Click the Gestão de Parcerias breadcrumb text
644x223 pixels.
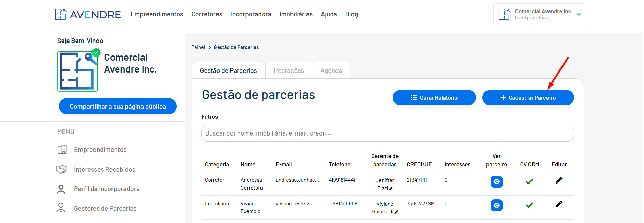(236, 47)
